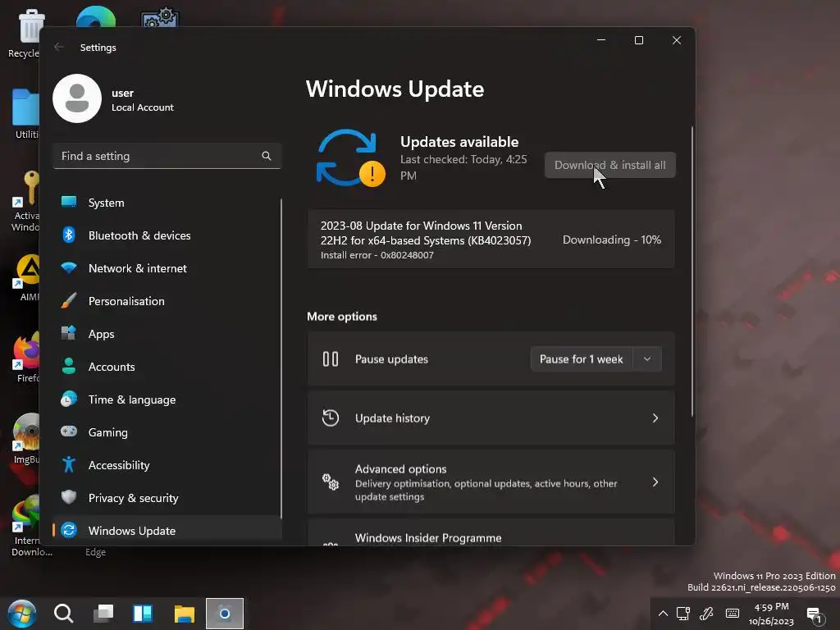Open the notification centre icon

(x=815, y=615)
